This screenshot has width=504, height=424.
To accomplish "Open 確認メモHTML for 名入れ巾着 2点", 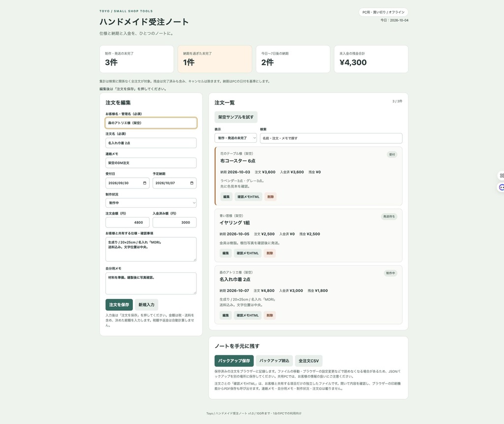I will [248, 315].
